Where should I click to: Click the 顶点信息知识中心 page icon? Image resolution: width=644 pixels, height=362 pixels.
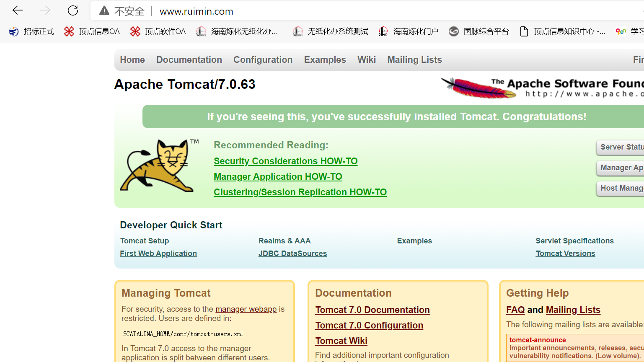524,31
